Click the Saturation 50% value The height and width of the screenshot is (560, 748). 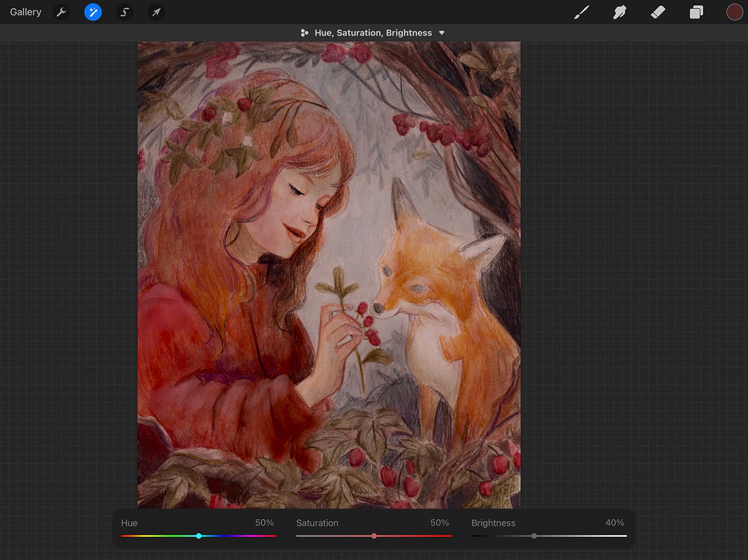pyautogui.click(x=439, y=523)
